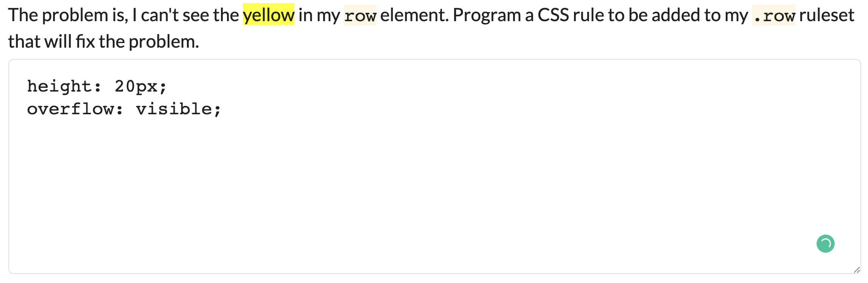Select the highlighted word yellow

tap(269, 15)
